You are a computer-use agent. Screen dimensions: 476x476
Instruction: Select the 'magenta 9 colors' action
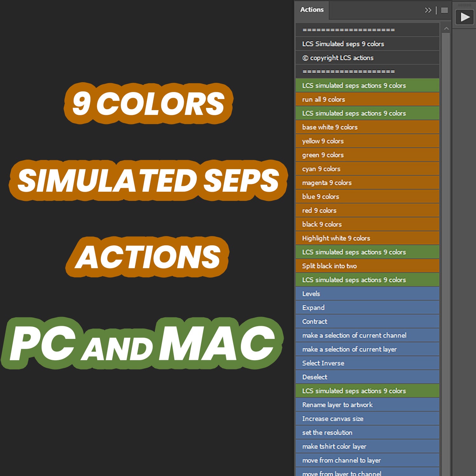point(349,183)
